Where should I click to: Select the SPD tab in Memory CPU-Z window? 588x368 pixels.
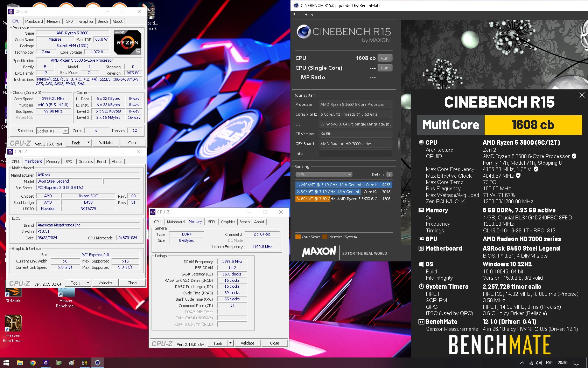[211, 222]
